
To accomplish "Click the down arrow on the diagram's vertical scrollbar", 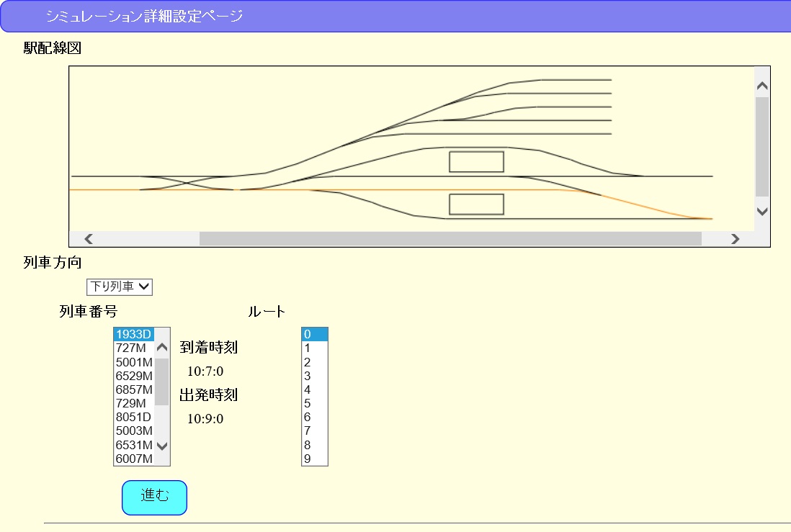I will 761,211.
